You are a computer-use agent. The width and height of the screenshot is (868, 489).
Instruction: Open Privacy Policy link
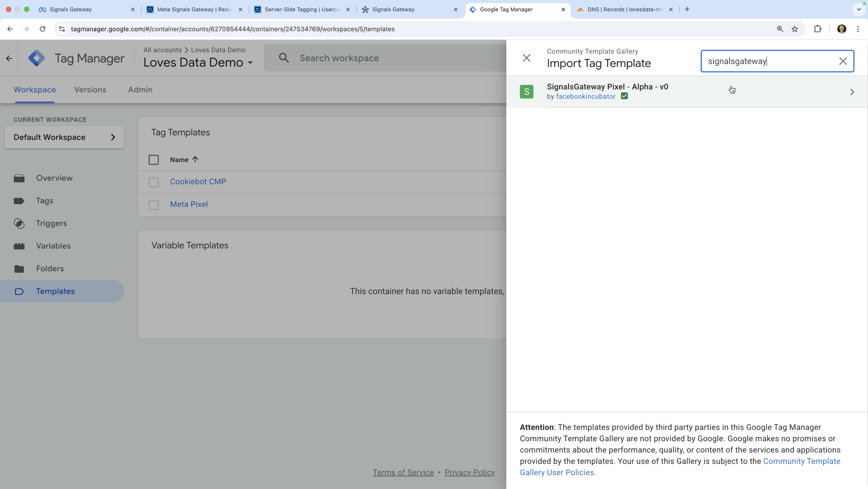click(470, 472)
